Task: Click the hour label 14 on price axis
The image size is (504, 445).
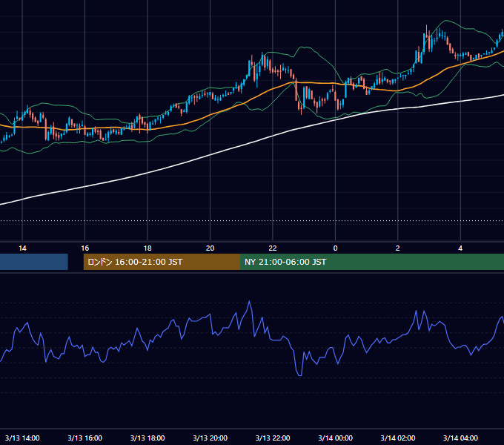Action: [22, 248]
